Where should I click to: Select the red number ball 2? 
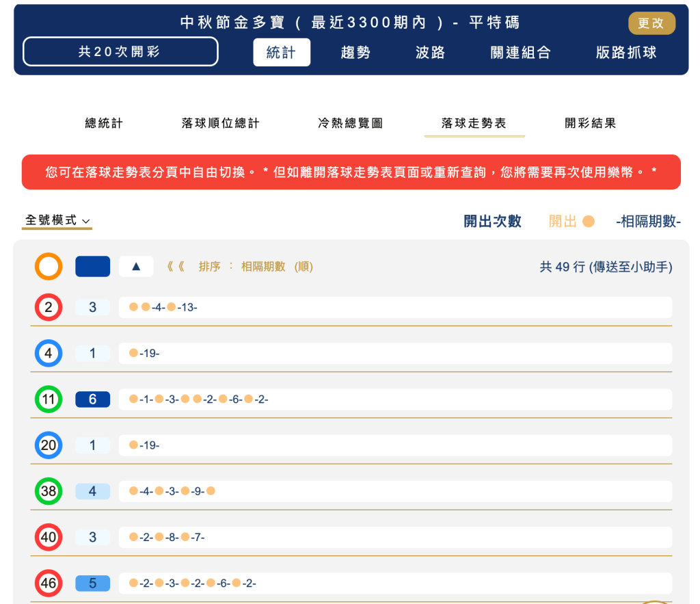pos(48,307)
